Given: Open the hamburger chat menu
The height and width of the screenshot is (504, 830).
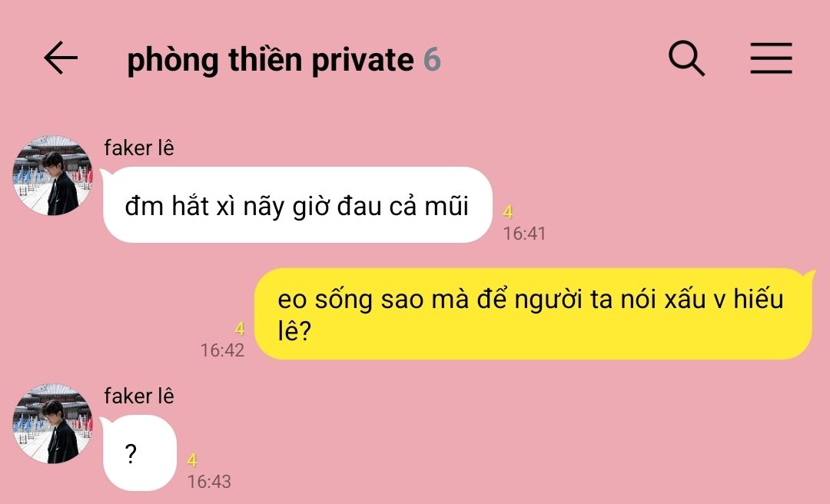Looking at the screenshot, I should point(772,58).
